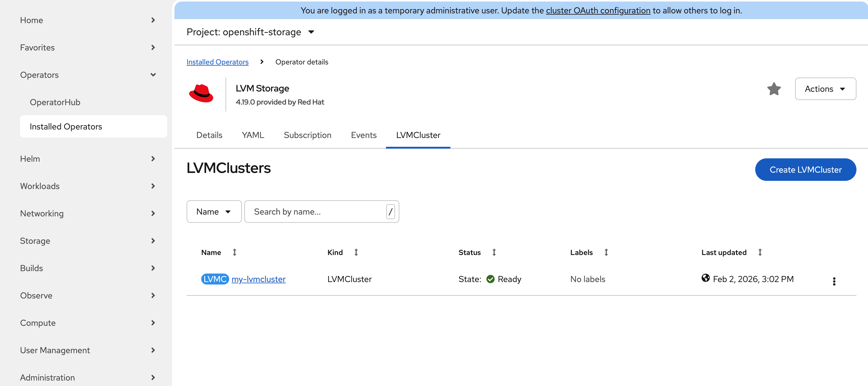Expand the Compute navigation section
The width and height of the screenshot is (868, 386).
pos(88,322)
